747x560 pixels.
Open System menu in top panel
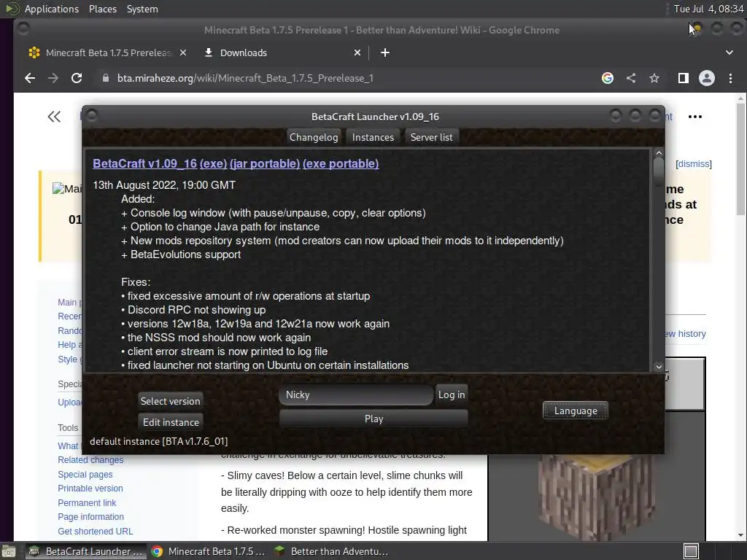point(142,9)
